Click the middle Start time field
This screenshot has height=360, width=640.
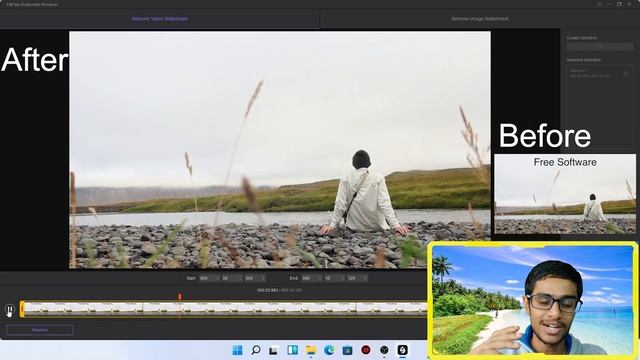pyautogui.click(x=231, y=278)
